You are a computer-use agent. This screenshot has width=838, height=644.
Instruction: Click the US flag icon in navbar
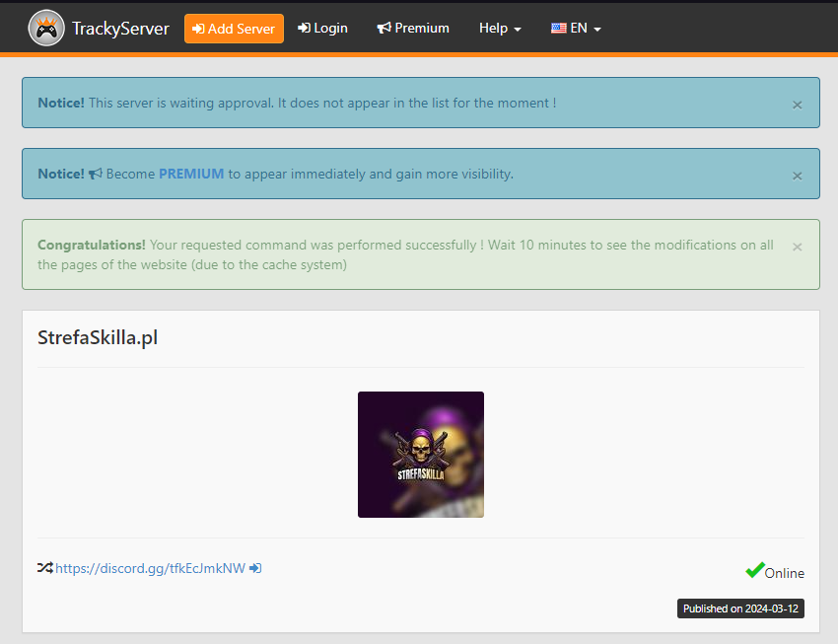coord(558,29)
